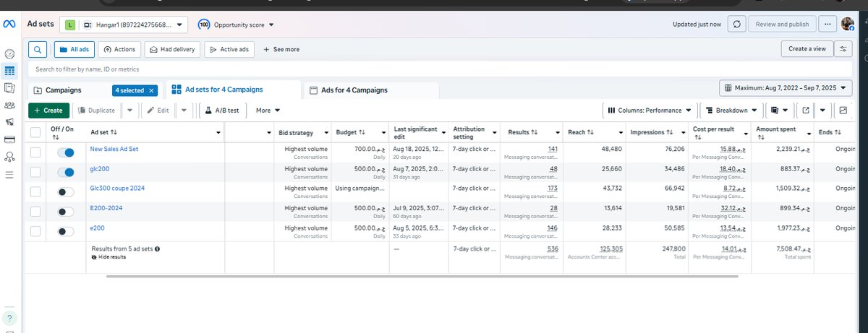
Task: Click the Opportunity score 100 badge
Action: coord(203,24)
